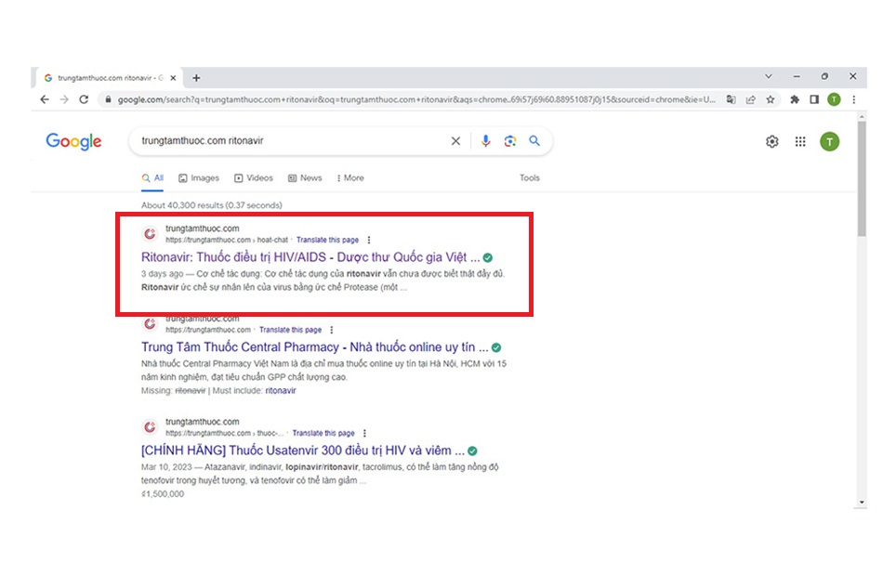Click the page vertical scrollbar thumb

[x=862, y=178]
